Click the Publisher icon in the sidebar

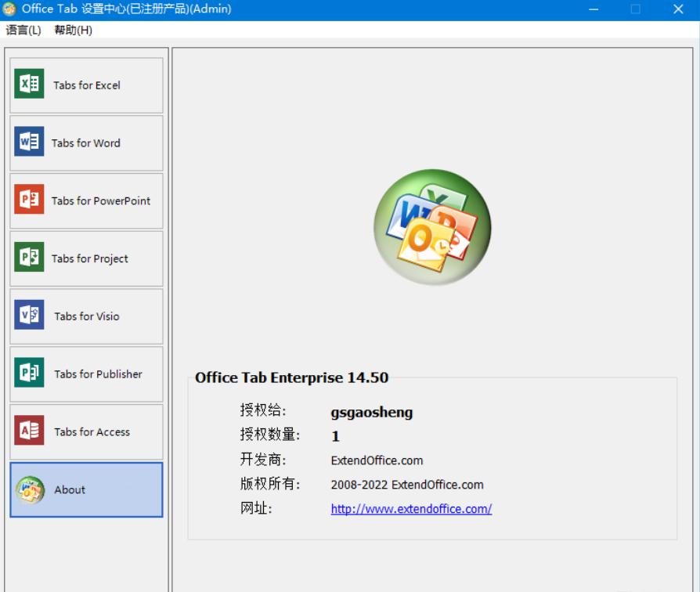[x=29, y=372]
